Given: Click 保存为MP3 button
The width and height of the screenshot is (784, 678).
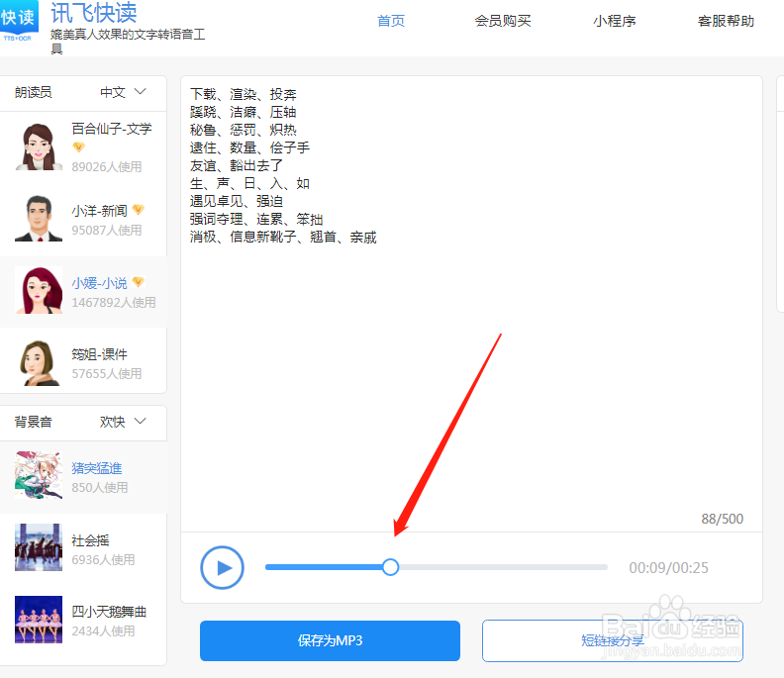Looking at the screenshot, I should [x=330, y=640].
